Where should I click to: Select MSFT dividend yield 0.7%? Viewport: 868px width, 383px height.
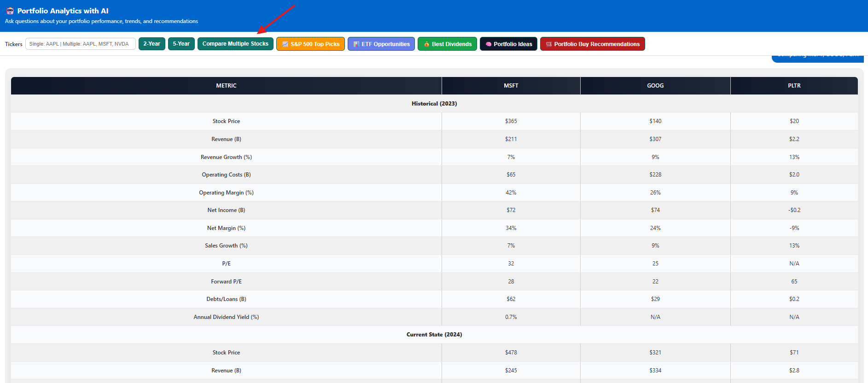(511, 317)
